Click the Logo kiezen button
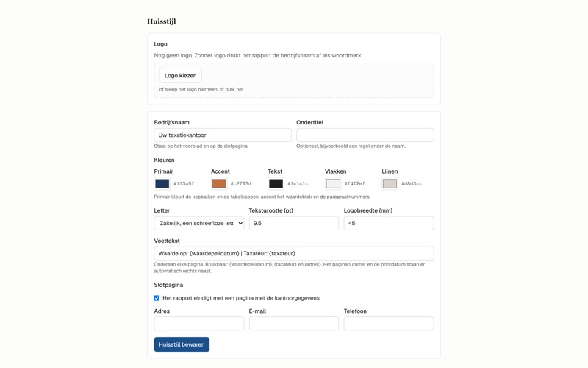The image size is (588, 368). tap(180, 76)
